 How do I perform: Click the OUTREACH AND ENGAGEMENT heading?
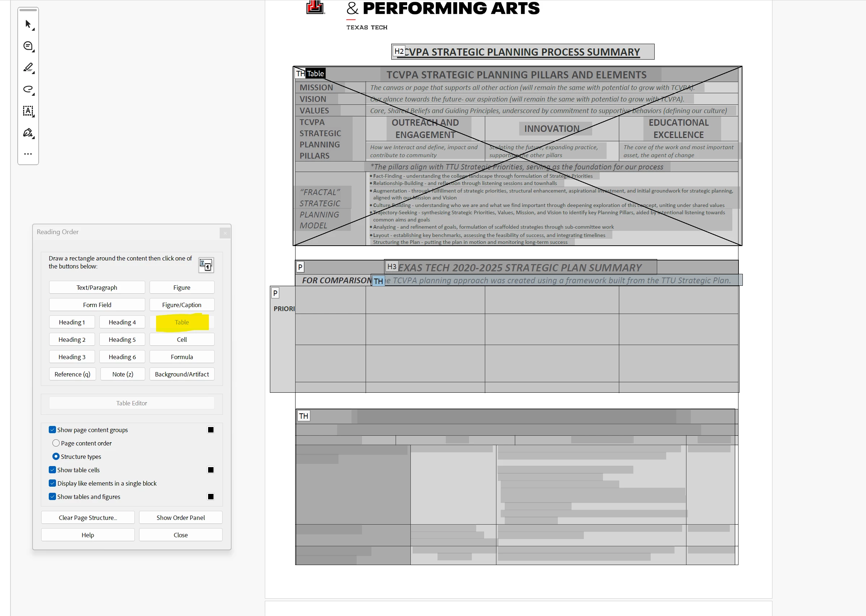pos(425,129)
